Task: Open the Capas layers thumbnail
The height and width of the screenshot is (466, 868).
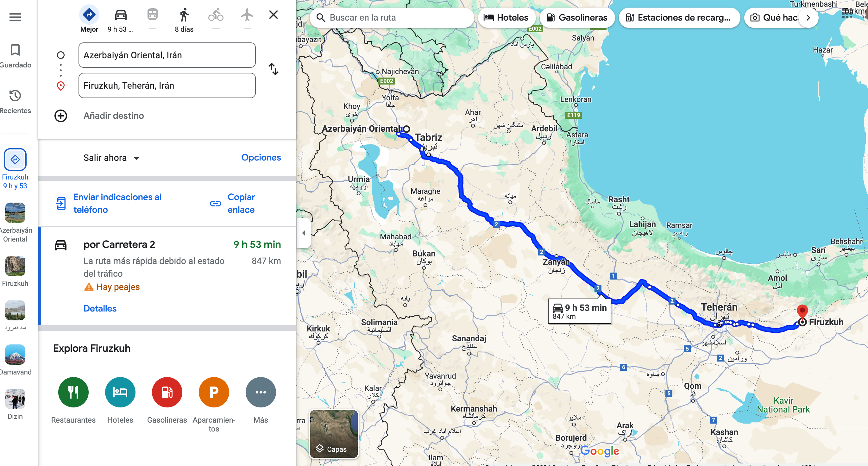Action: pos(334,434)
